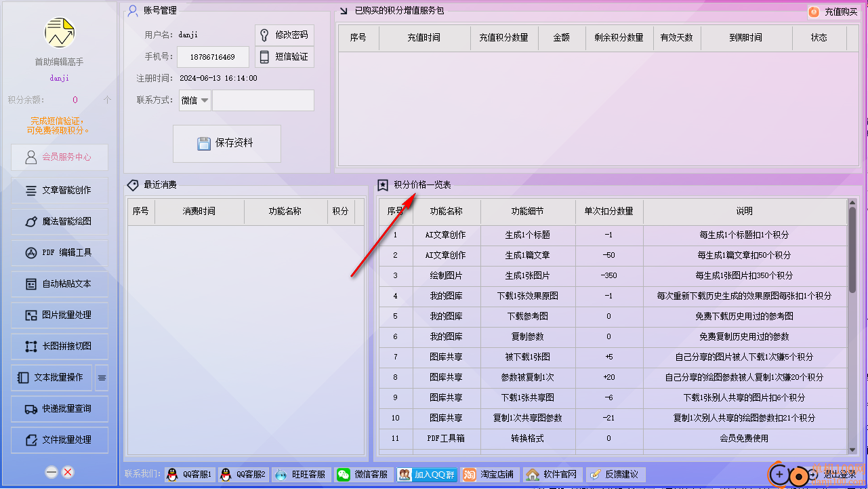Click 反馈建议 feedback button
The width and height of the screenshot is (868, 489).
[x=615, y=475]
